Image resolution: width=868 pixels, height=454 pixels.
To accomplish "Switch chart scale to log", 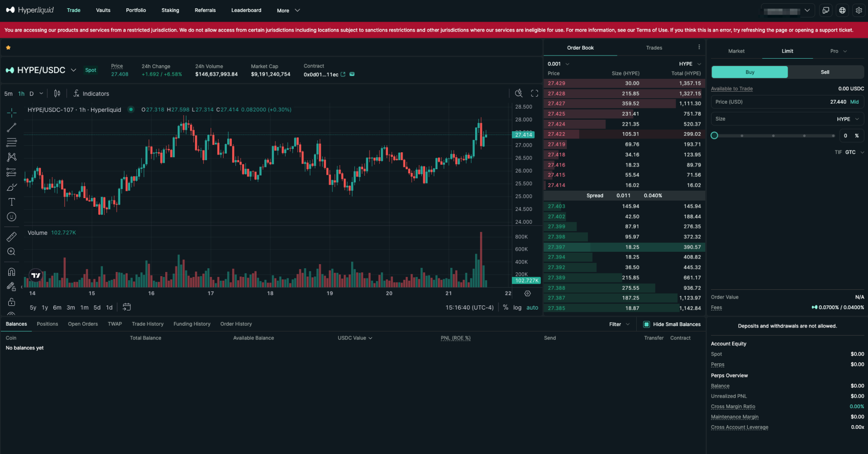I will (517, 307).
